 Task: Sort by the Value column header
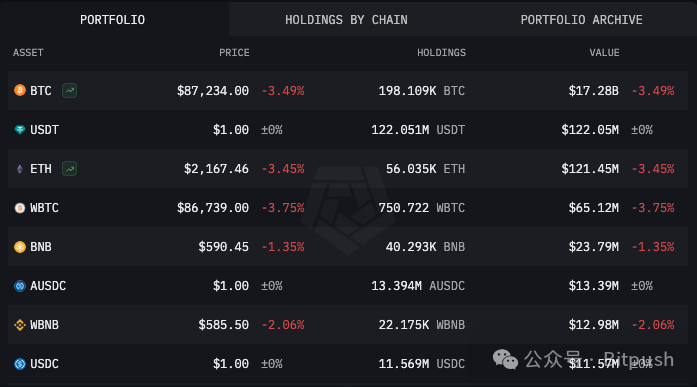click(x=604, y=53)
